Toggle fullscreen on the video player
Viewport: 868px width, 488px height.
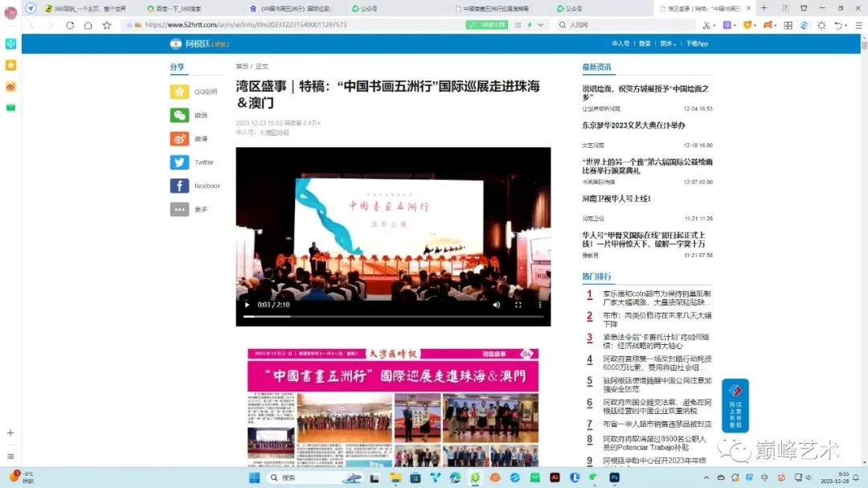518,305
